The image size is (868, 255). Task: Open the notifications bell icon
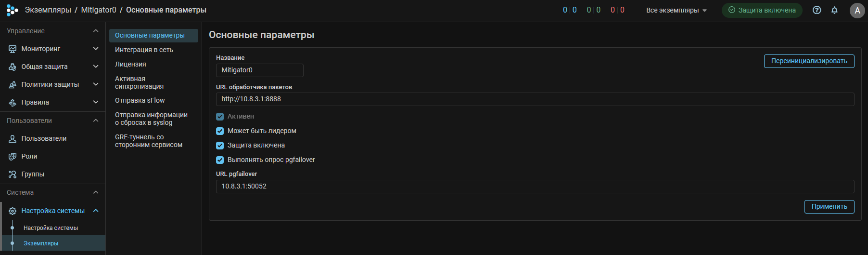(x=834, y=10)
